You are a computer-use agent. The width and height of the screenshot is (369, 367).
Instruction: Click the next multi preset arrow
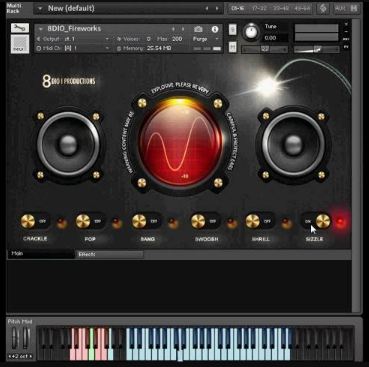(217, 9)
